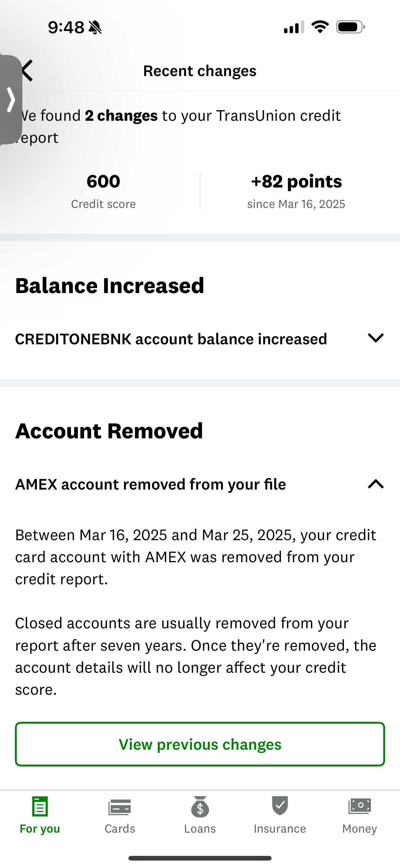Collapse the AMEX account removed from your file row
The height and width of the screenshot is (868, 400).
tap(150, 485)
